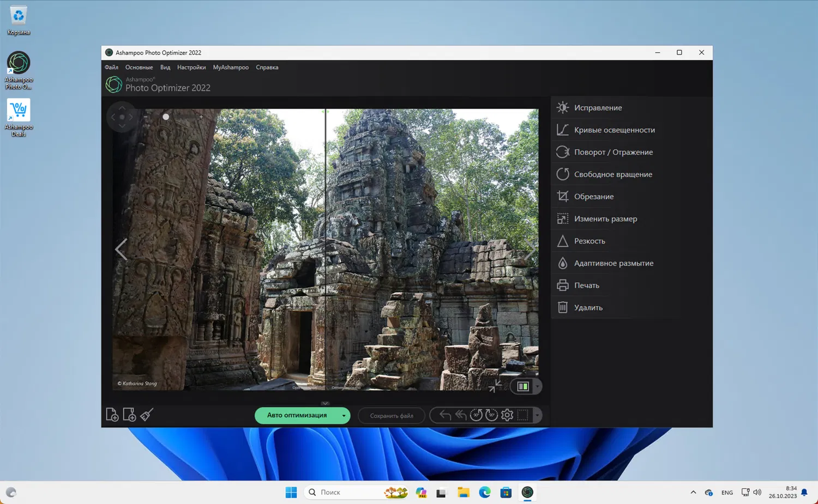This screenshot has width=818, height=504.
Task: Open the gear settings icon in toolbar
Action: (507, 415)
